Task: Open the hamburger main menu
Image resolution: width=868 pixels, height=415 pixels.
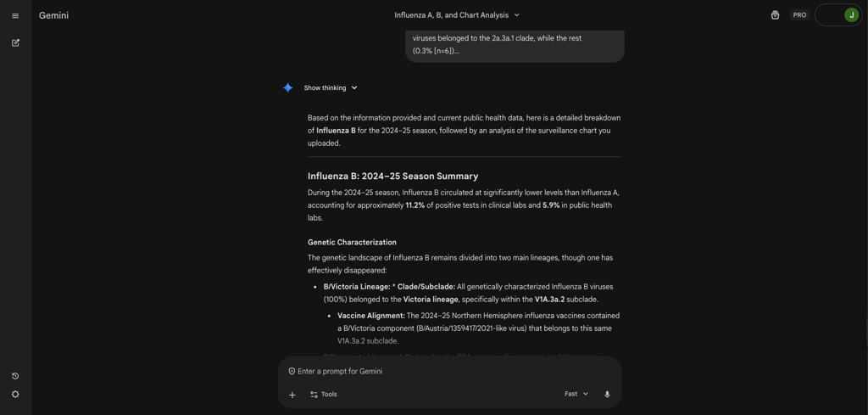Action: (15, 15)
